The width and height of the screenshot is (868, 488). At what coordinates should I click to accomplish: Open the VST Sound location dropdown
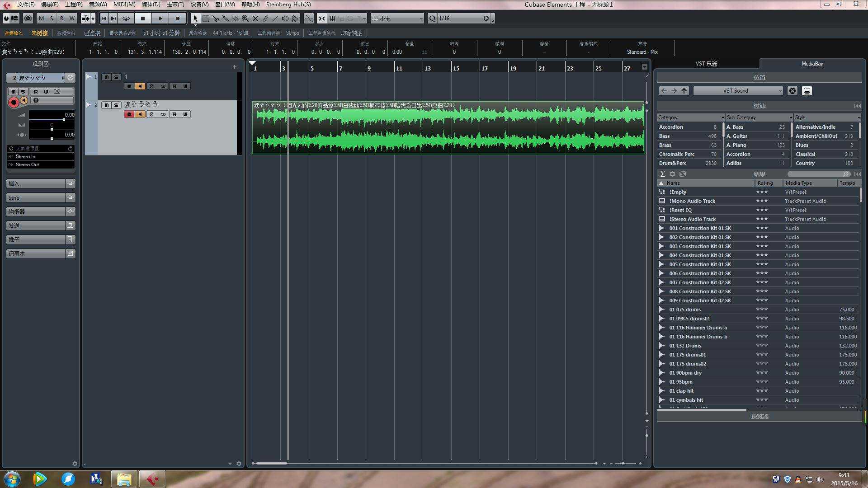click(x=738, y=91)
